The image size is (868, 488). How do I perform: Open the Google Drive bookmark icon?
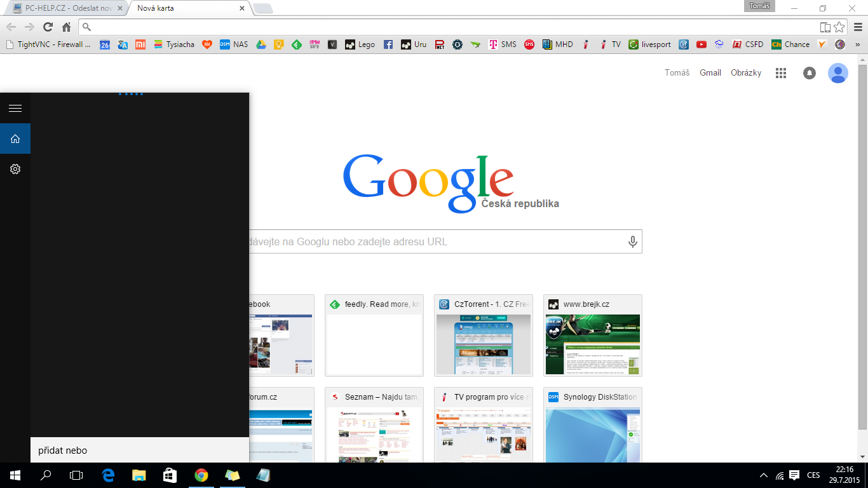(261, 44)
